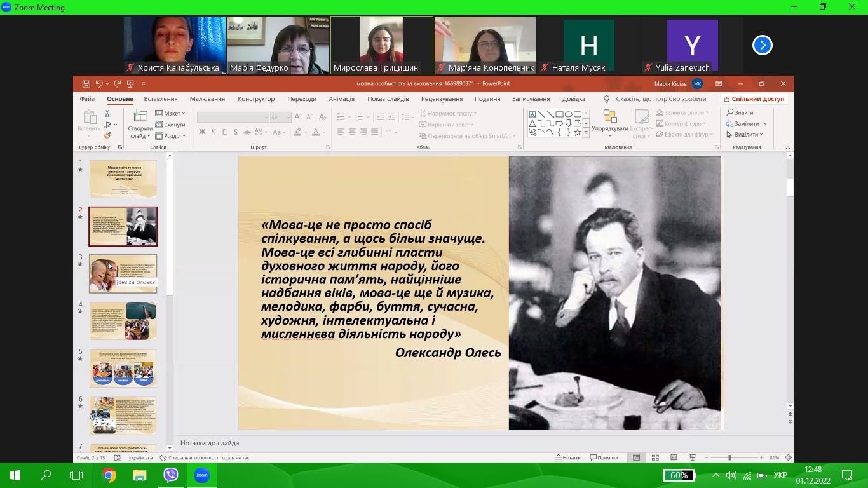
Task: Click the українська language indicator in status bar
Action: click(x=140, y=457)
